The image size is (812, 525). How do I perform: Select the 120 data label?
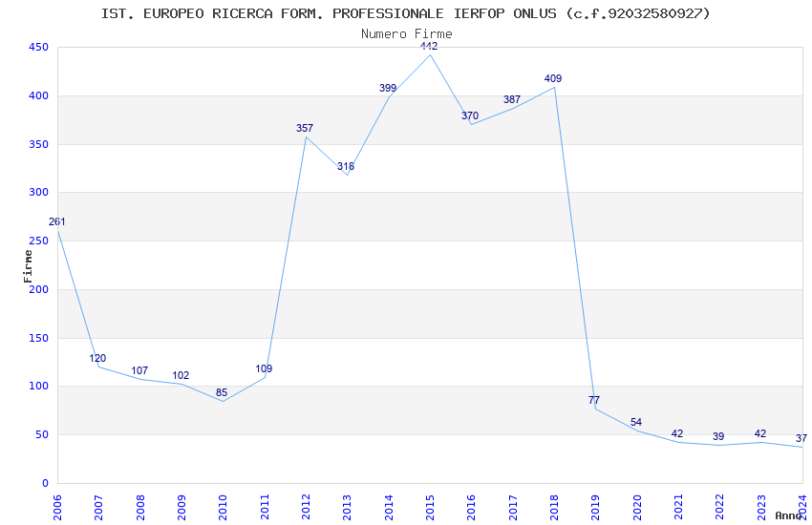[97, 359]
